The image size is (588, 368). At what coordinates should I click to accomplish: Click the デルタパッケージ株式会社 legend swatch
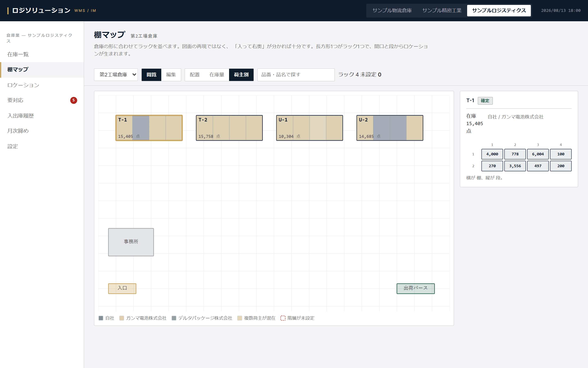click(x=174, y=318)
